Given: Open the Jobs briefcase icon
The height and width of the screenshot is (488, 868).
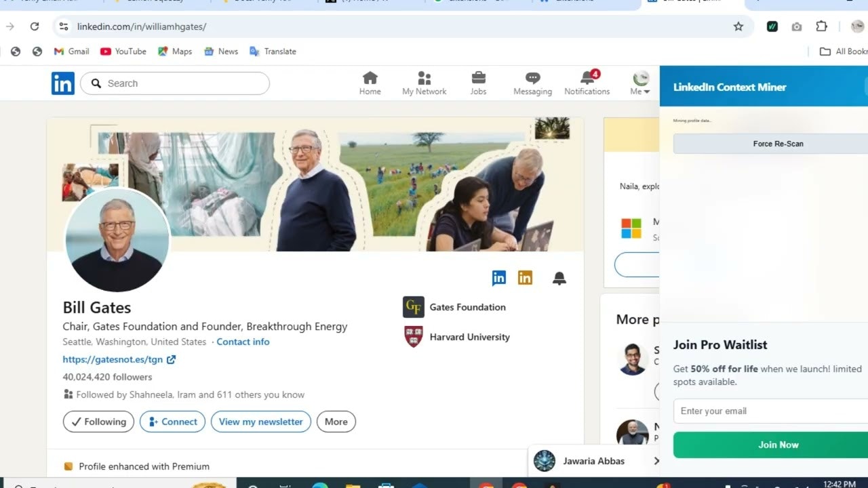Looking at the screenshot, I should pos(478,83).
